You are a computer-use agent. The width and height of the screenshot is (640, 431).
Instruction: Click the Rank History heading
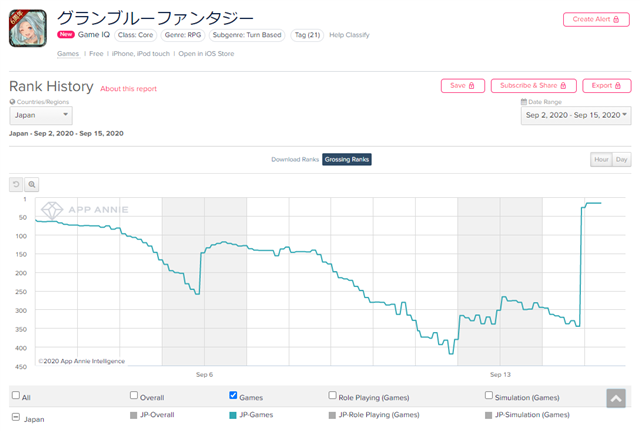coord(51,87)
